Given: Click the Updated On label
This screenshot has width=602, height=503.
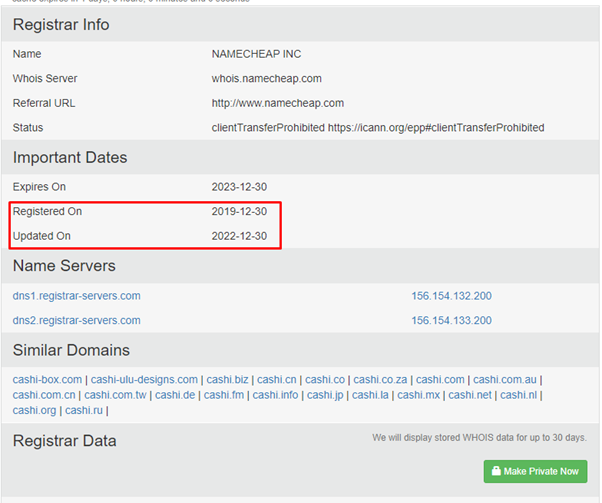Looking at the screenshot, I should [x=41, y=236].
